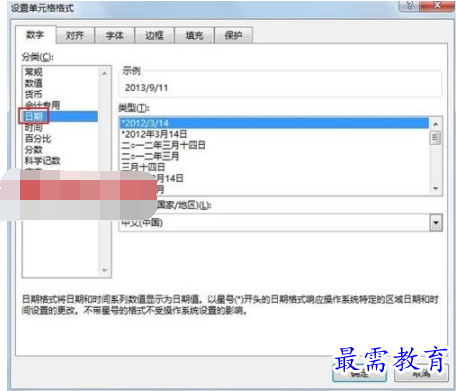Screen dimensions: 456x391
Task: Click the 中文(中国) locale combo box
Action: click(x=280, y=223)
